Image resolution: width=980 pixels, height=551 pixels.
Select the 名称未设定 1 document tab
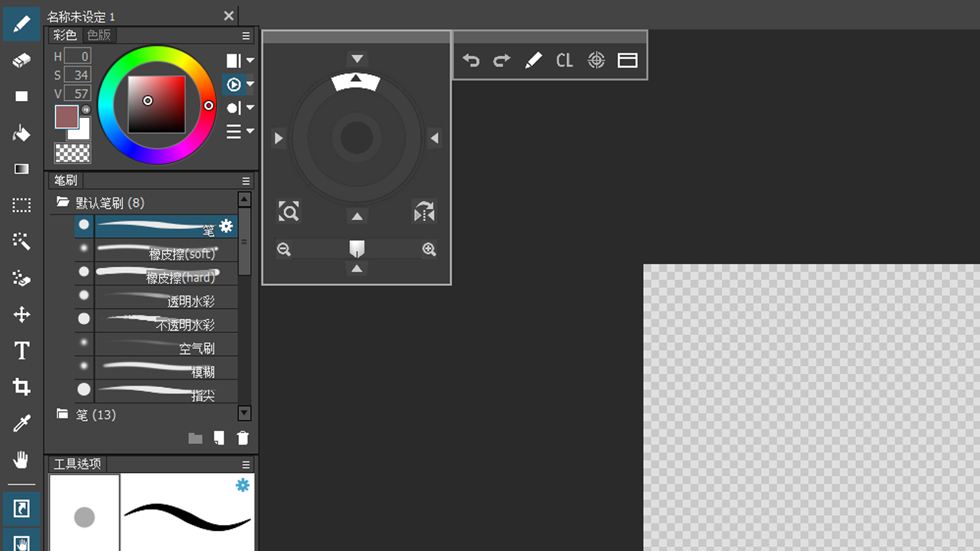coord(81,16)
